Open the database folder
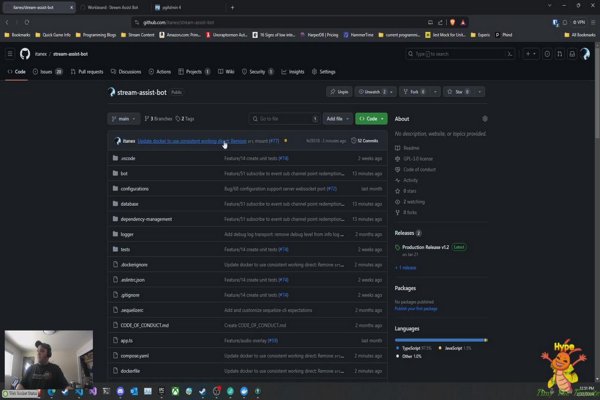 pos(129,204)
